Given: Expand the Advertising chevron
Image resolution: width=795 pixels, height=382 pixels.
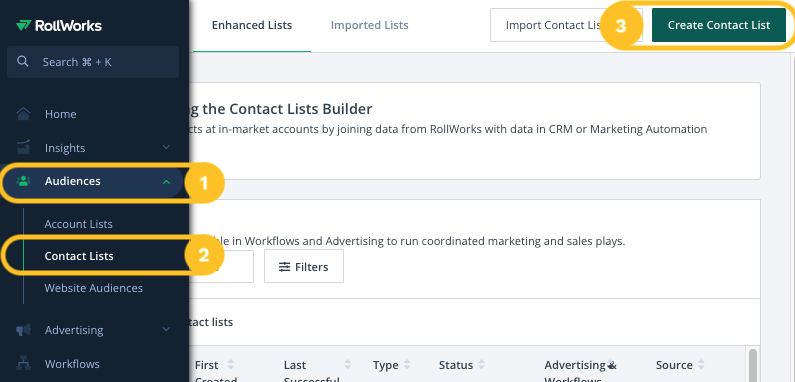Looking at the screenshot, I should (166, 330).
